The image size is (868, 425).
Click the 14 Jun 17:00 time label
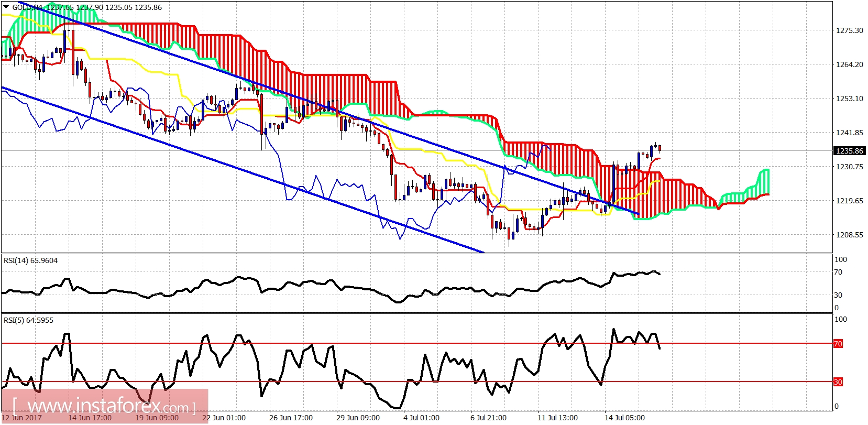(x=90, y=418)
